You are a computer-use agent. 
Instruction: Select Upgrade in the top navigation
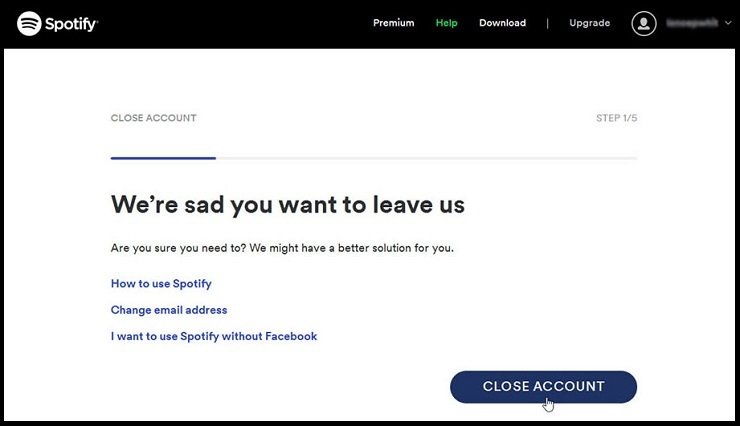(x=589, y=23)
